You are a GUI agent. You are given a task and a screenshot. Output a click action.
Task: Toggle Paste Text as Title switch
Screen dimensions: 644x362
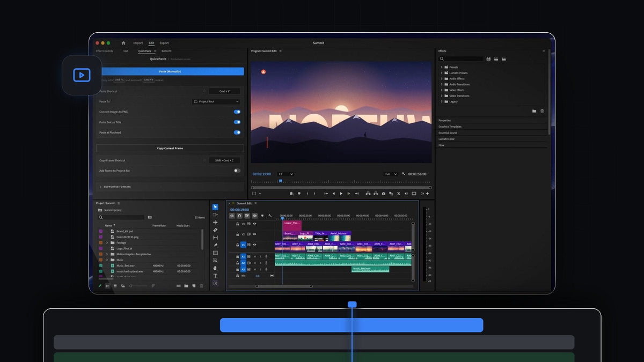[237, 122]
